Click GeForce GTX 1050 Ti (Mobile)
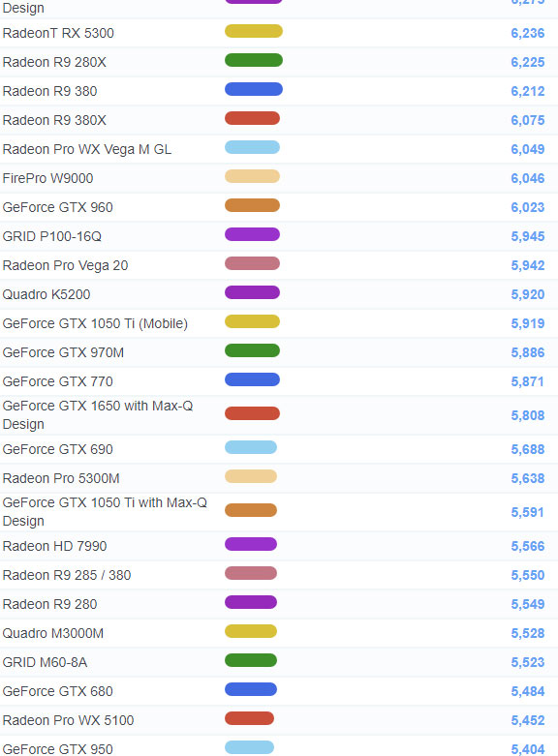 [95, 323]
